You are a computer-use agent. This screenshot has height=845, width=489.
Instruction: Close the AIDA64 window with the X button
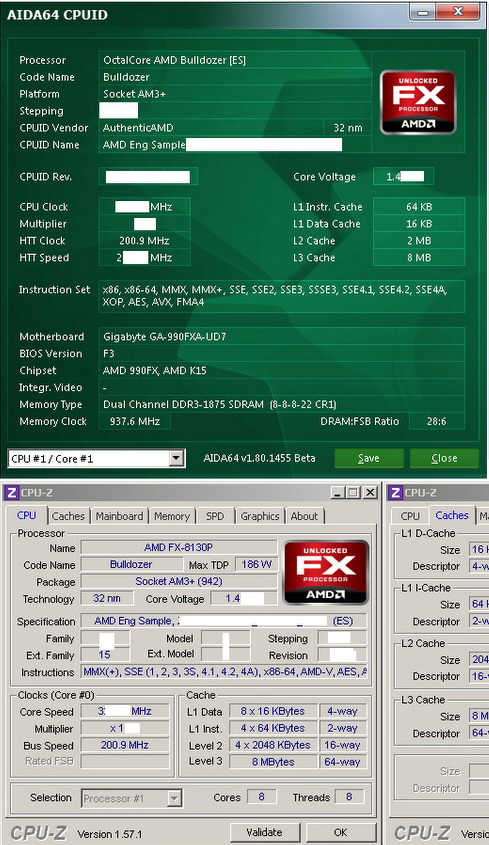pyautogui.click(x=457, y=12)
